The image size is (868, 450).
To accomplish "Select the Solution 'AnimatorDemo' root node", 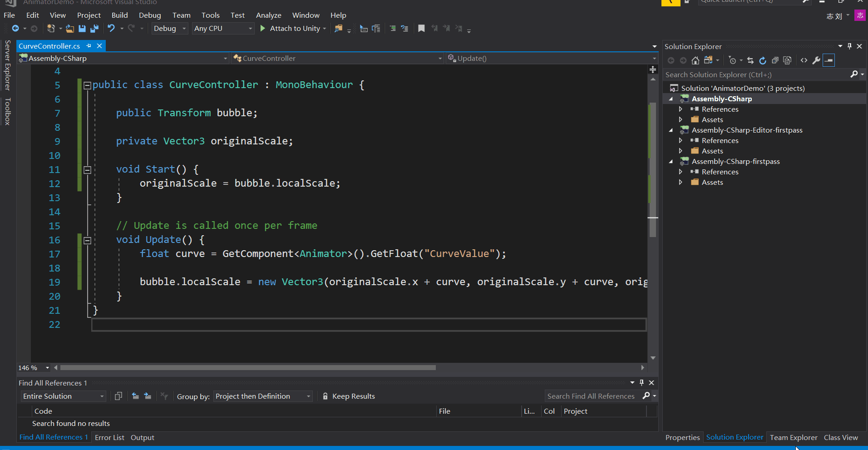I will click(743, 89).
